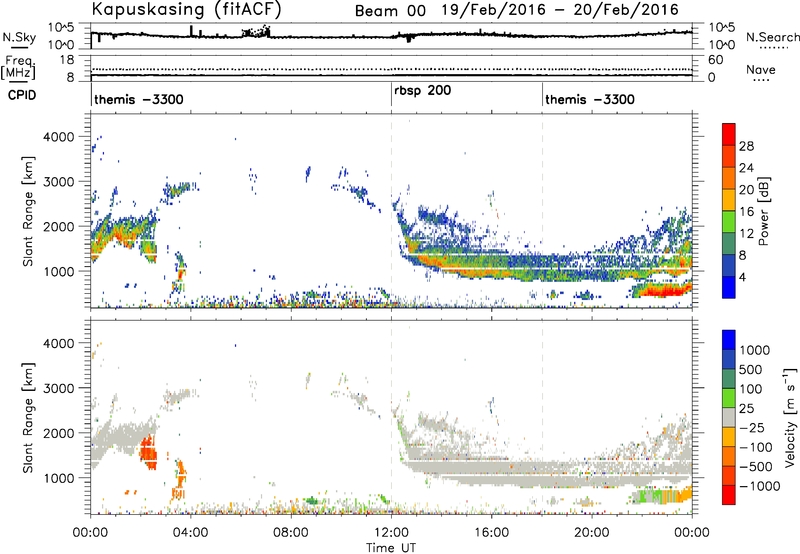Click the '60' Nave axis tick label
This screenshot has width=800, height=554.
pos(715,60)
